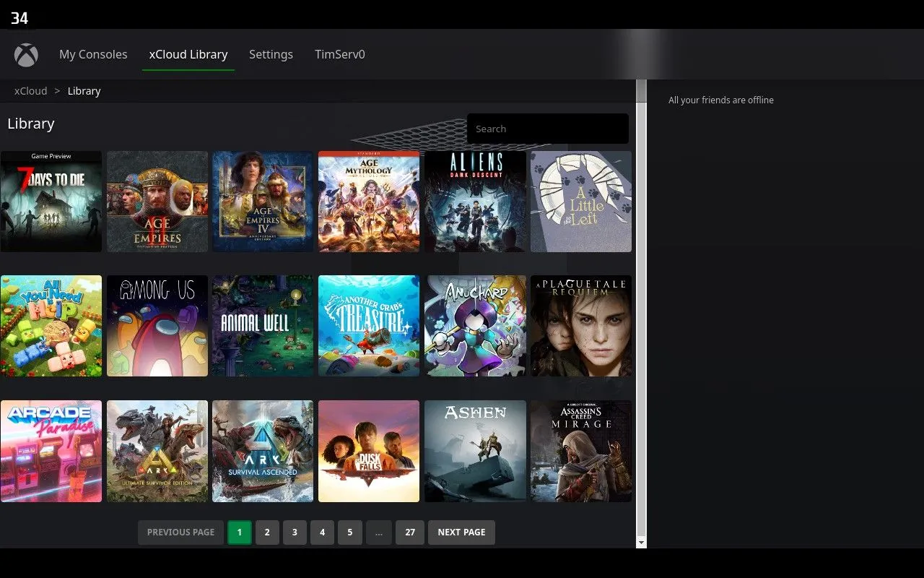Screen dimensions: 924x578
Task: Open A Plague Tale Requiem tile
Action: point(581,326)
